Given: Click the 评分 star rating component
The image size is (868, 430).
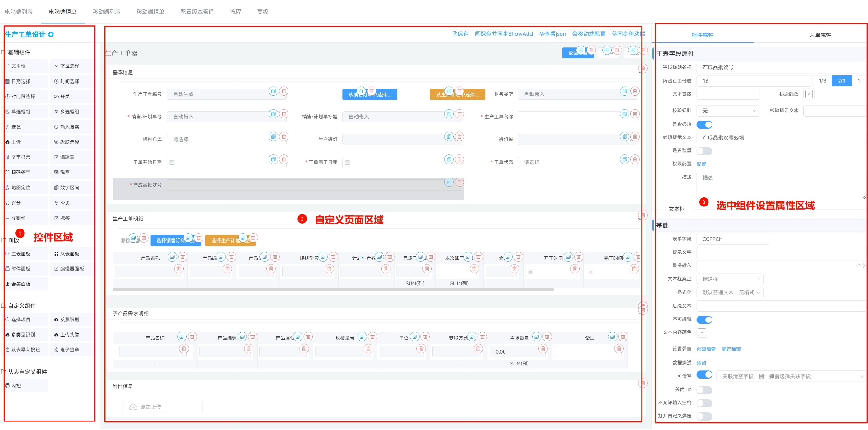Looking at the screenshot, I should 16,203.
